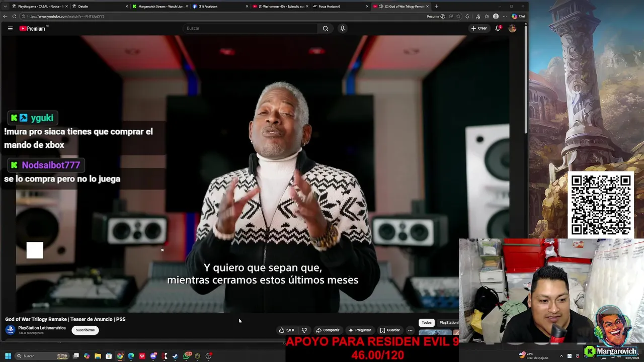Click the YouTube search input field

[250, 28]
